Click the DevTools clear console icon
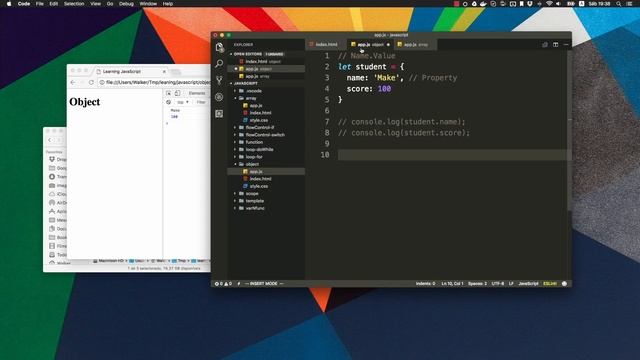 pos(169,102)
